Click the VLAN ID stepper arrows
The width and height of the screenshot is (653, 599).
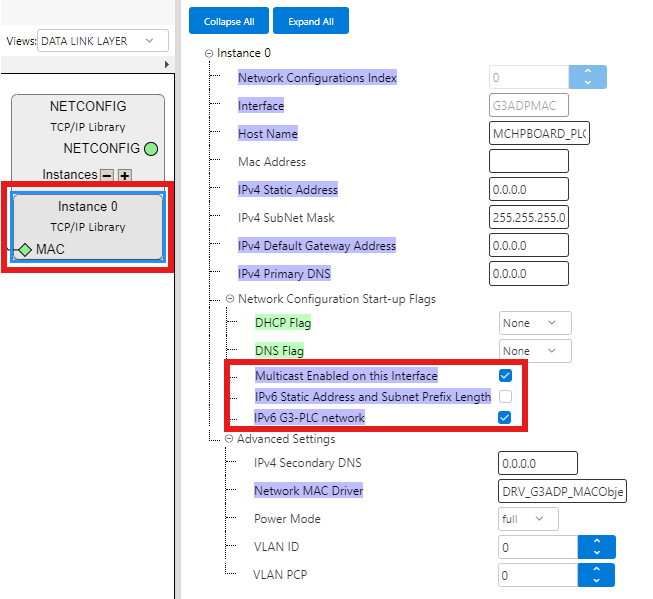[597, 547]
